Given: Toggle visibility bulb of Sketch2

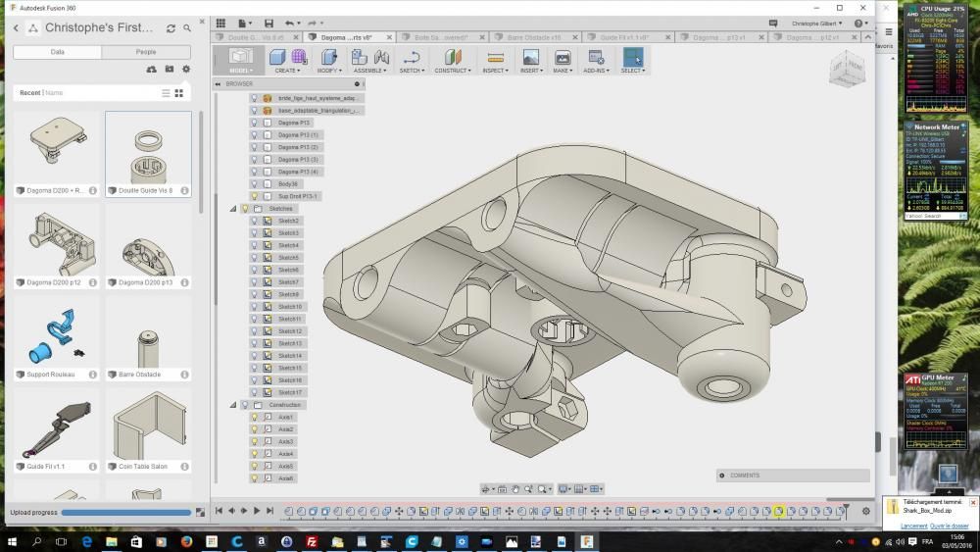Looking at the screenshot, I should (254, 221).
